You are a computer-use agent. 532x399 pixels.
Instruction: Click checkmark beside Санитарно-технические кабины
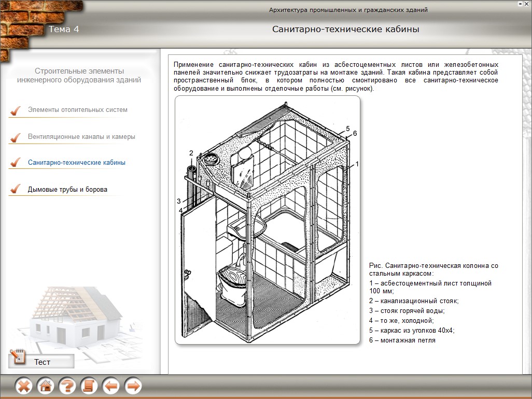pos(16,163)
